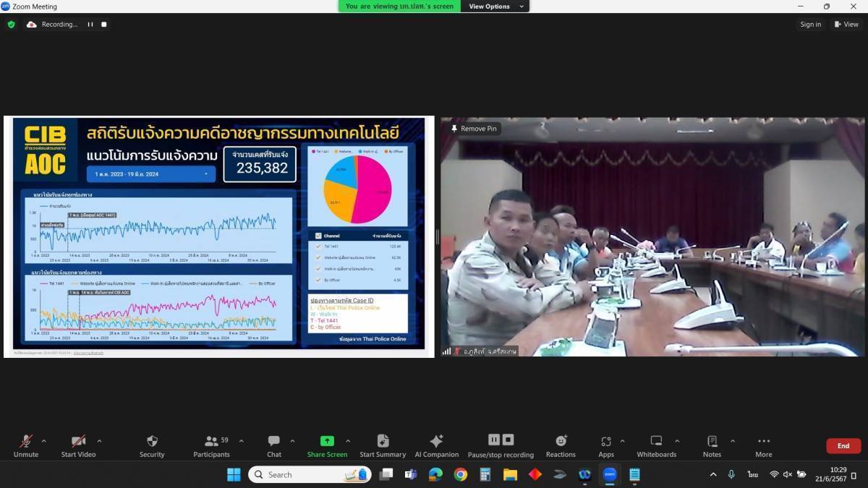
Task: Open Whiteboards from the toolbar
Action: tap(656, 445)
